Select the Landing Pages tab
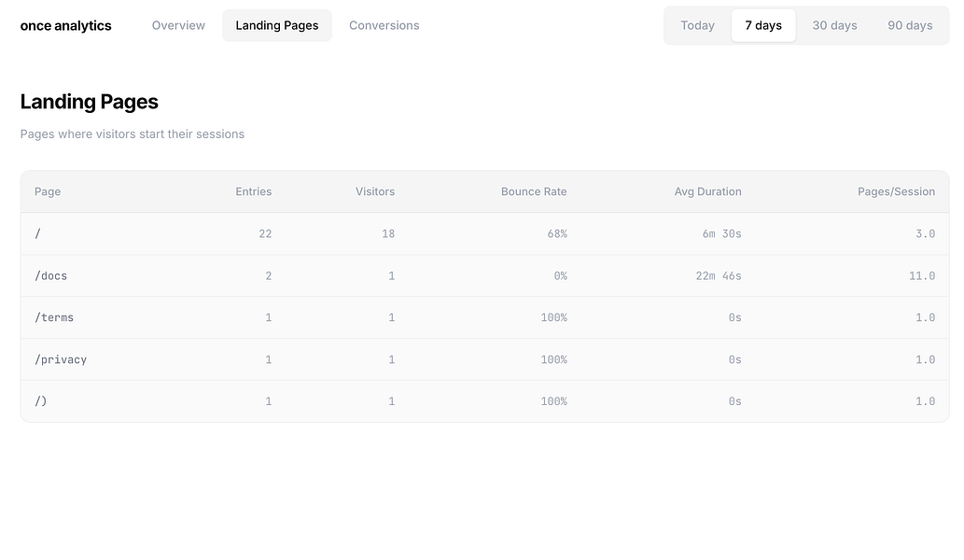The width and height of the screenshot is (964, 560). [x=277, y=25]
